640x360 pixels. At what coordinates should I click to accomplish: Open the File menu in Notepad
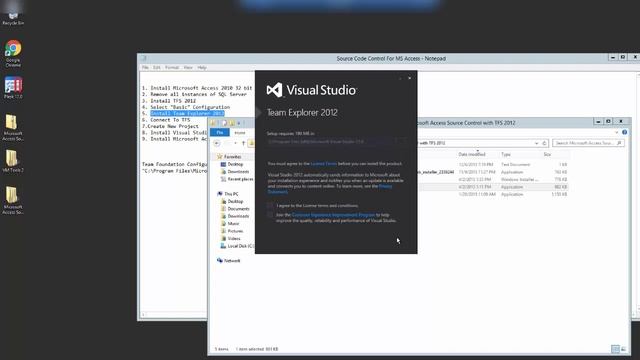pos(145,67)
